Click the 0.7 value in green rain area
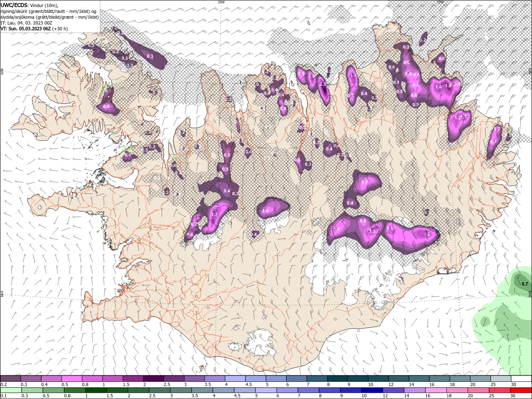 point(525,284)
